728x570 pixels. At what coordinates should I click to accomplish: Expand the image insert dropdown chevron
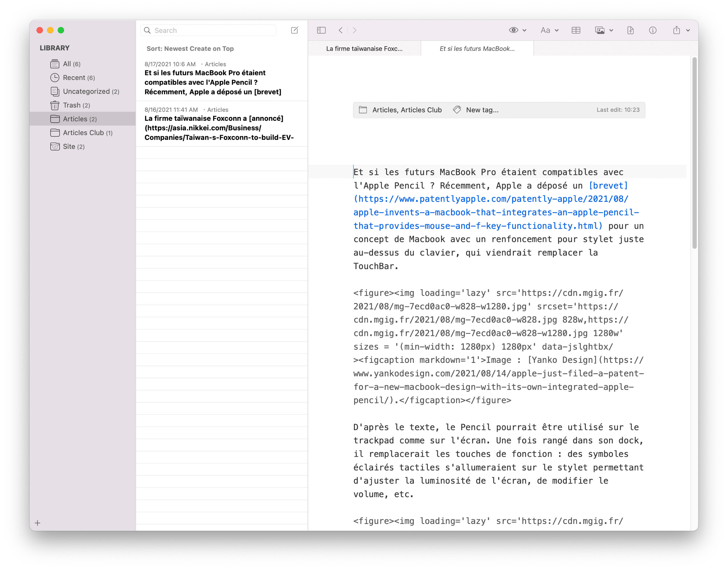coord(611,30)
